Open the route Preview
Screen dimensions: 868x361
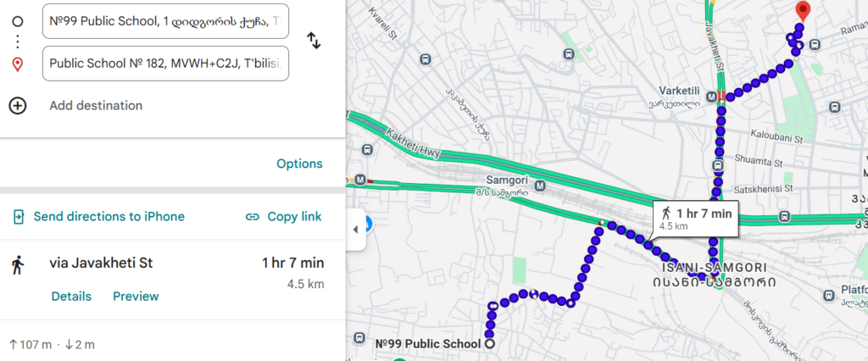click(136, 296)
